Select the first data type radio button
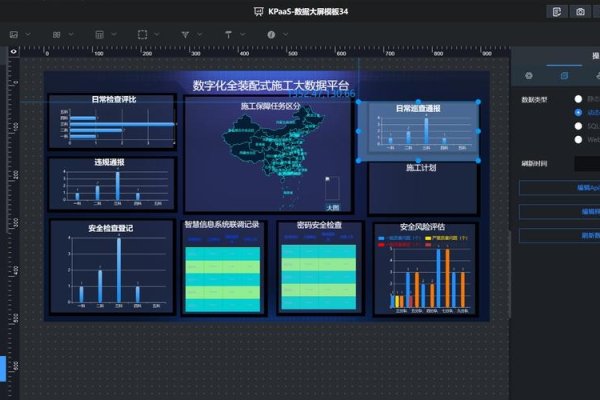 coord(578,99)
